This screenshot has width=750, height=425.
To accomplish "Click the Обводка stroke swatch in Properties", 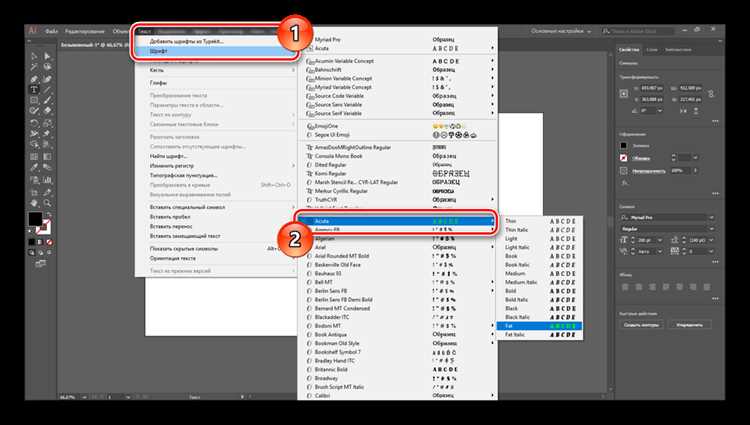I will coord(624,158).
